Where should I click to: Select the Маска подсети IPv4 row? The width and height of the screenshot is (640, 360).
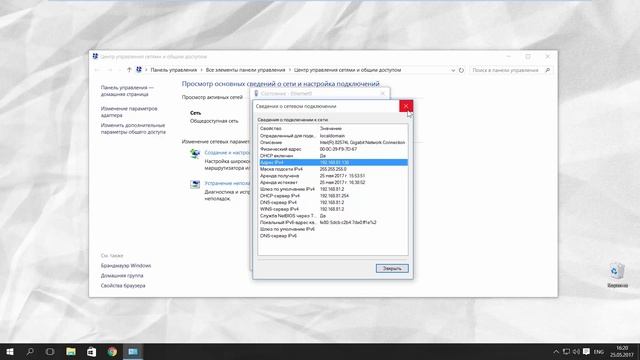(333, 169)
